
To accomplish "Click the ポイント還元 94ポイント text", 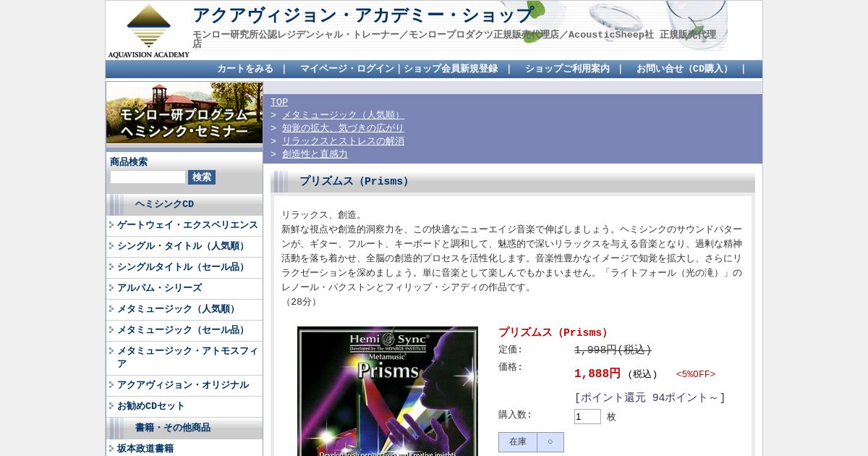I will [x=650, y=398].
